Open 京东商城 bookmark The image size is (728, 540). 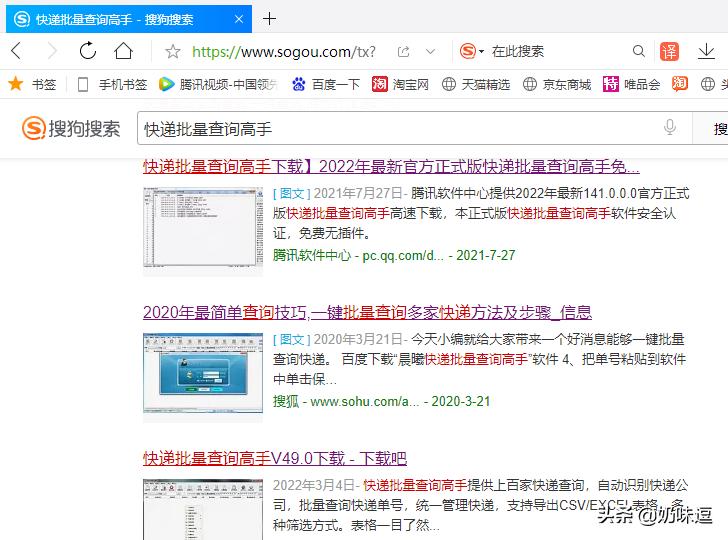[557, 84]
